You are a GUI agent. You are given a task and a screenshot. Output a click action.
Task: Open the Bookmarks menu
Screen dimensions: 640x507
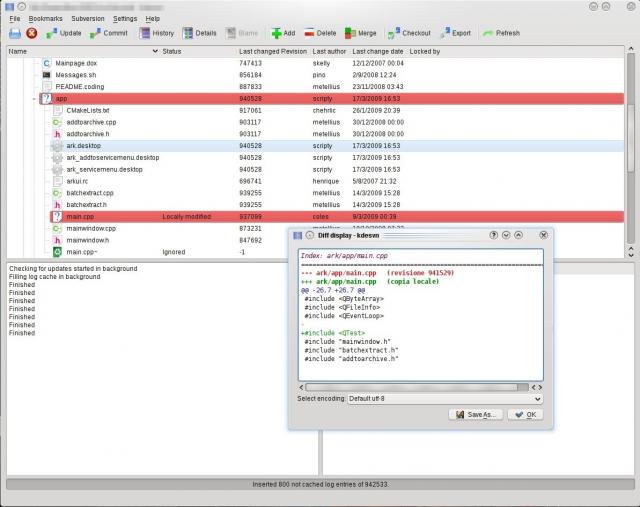click(44, 18)
